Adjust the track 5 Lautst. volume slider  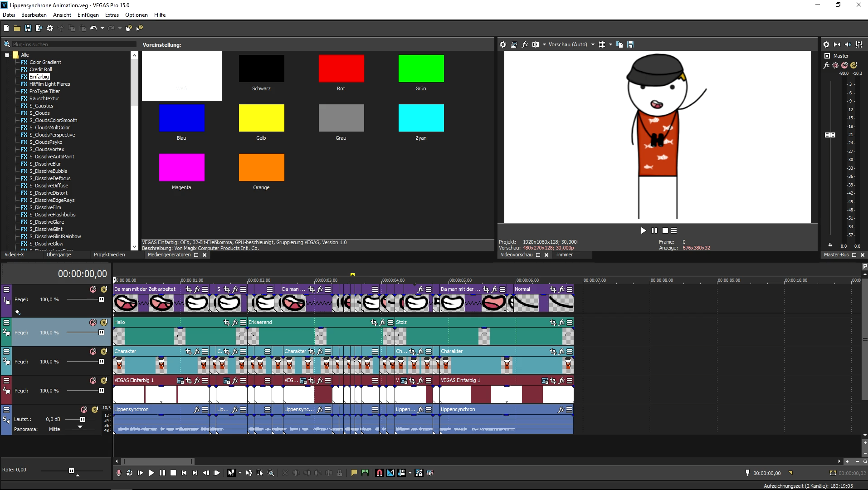83,420
